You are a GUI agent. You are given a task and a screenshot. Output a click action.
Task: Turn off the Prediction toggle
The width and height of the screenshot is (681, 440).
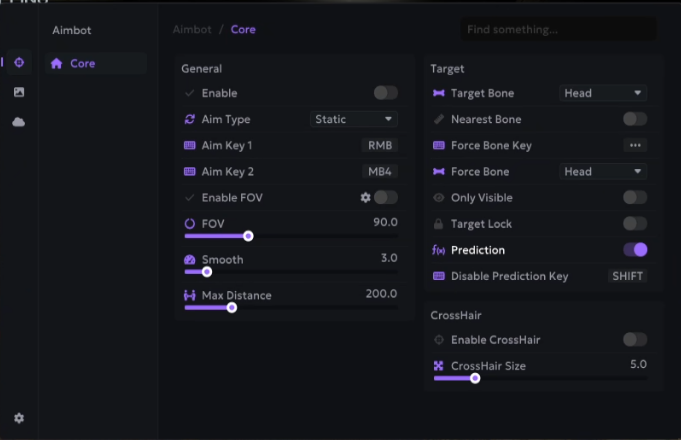[635, 250]
